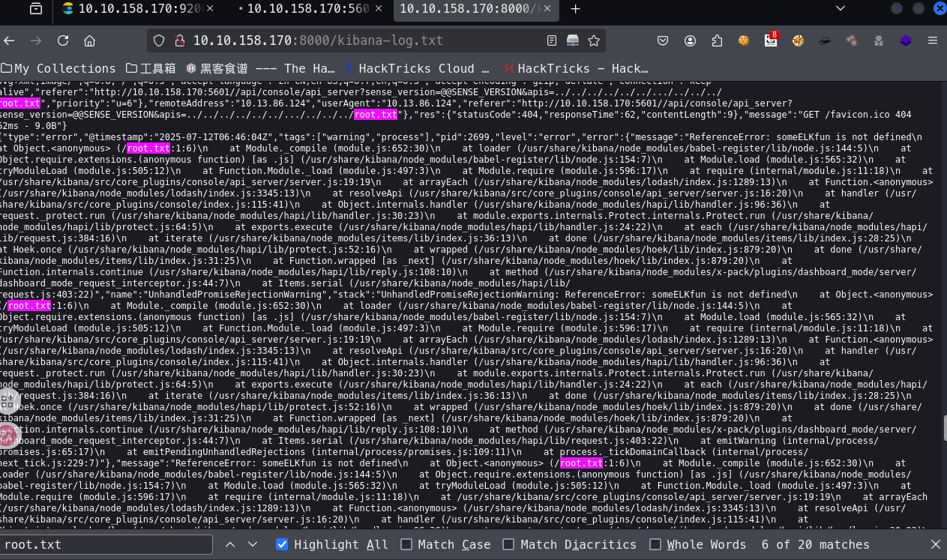Open the 工具箱 bookmark folder
The width and height of the screenshot is (947, 560).
151,68
